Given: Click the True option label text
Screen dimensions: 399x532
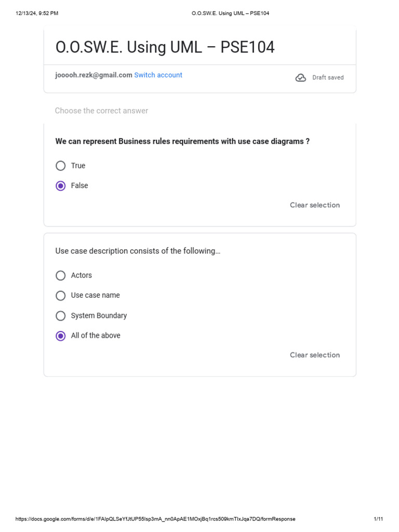Looking at the screenshot, I should tap(78, 166).
